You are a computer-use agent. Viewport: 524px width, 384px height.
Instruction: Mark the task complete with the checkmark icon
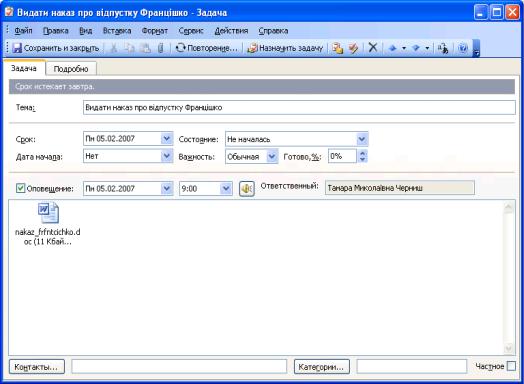[353, 48]
